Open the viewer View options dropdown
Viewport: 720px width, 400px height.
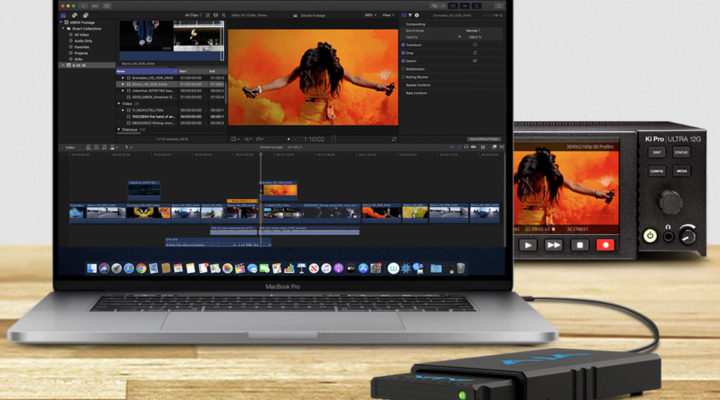pyautogui.click(x=388, y=15)
